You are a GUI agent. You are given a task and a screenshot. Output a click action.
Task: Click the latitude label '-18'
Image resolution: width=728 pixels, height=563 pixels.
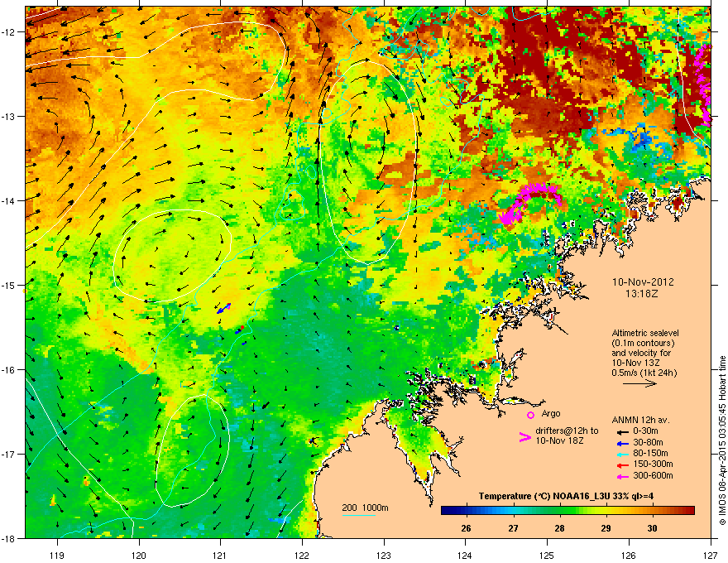tap(8, 539)
